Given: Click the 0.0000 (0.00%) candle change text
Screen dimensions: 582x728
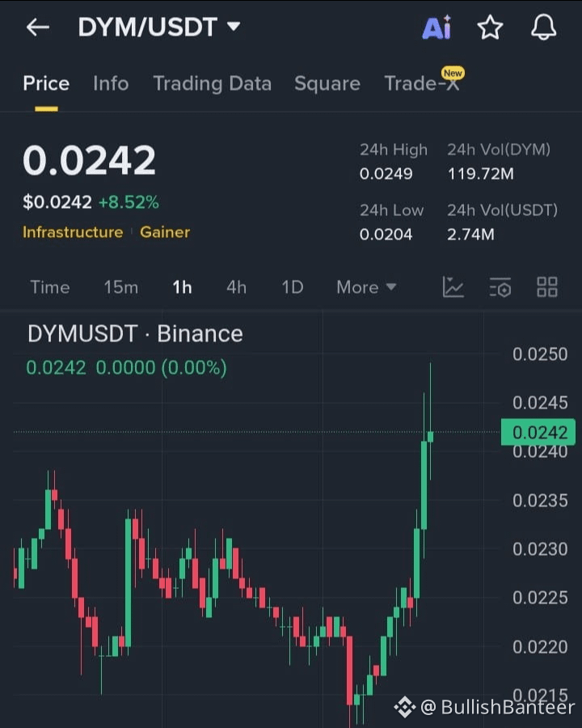Looking at the screenshot, I should point(161,368).
